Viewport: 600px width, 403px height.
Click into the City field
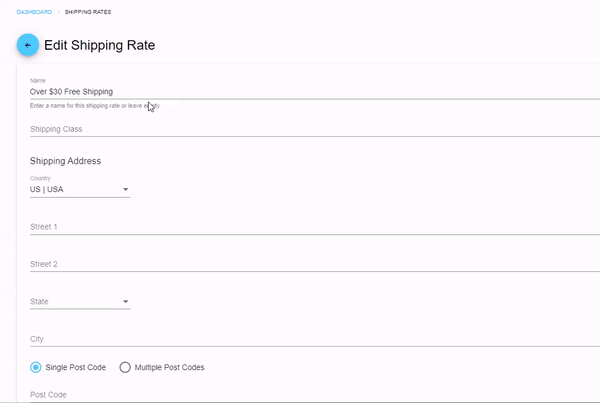300,339
